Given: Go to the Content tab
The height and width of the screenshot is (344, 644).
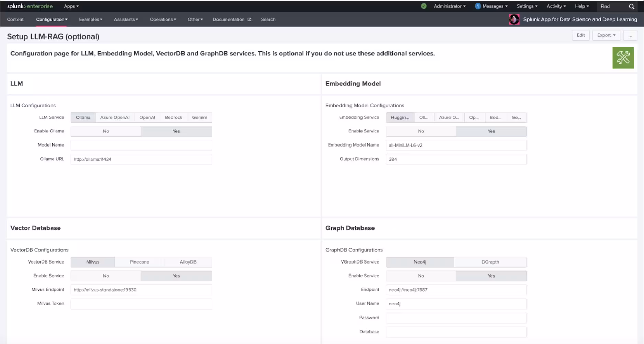Looking at the screenshot, I should click(15, 19).
